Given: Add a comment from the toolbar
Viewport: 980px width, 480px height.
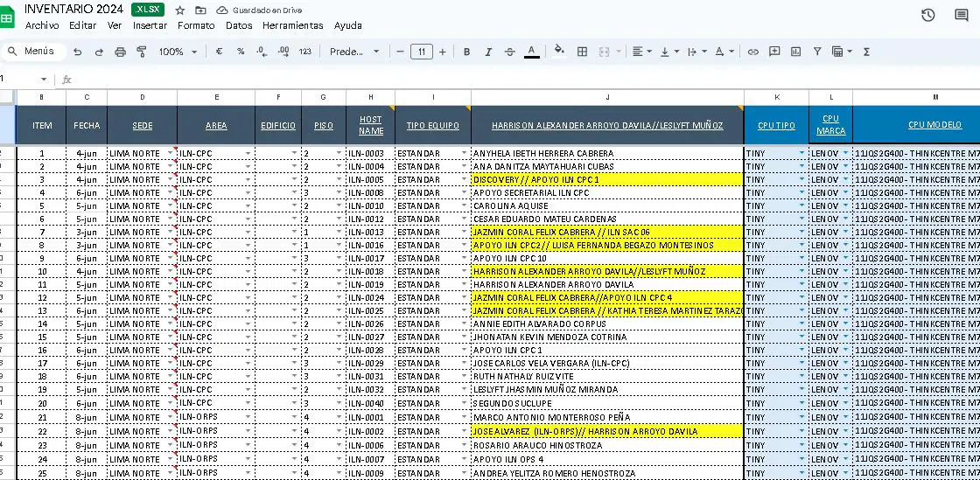Looking at the screenshot, I should pyautogui.click(x=774, y=52).
